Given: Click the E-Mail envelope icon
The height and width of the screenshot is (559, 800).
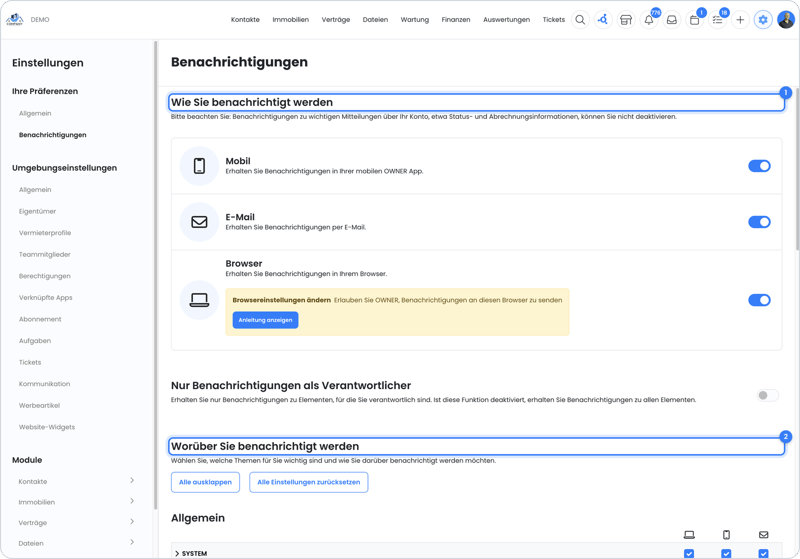Looking at the screenshot, I should click(199, 222).
